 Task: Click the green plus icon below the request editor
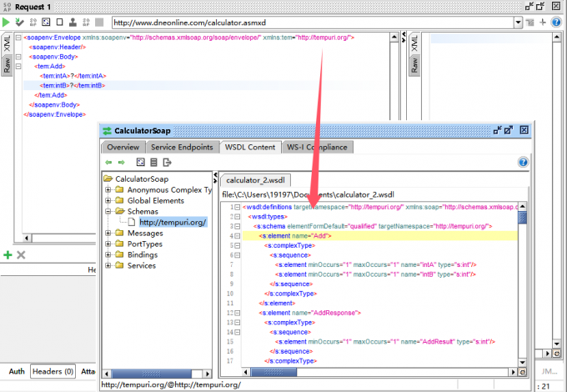click(8, 255)
